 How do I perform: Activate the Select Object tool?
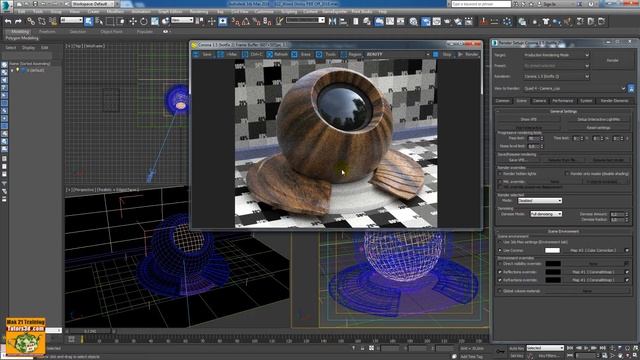click(89, 21)
